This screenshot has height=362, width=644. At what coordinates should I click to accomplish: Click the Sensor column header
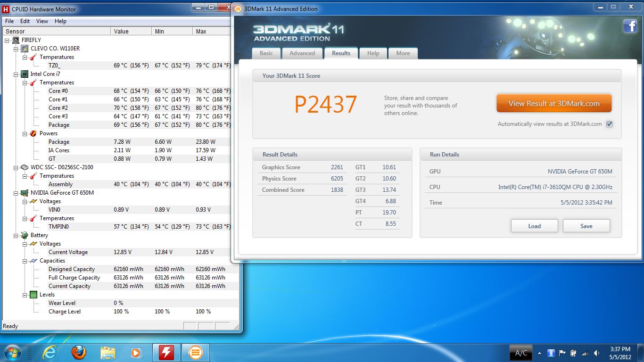56,32
